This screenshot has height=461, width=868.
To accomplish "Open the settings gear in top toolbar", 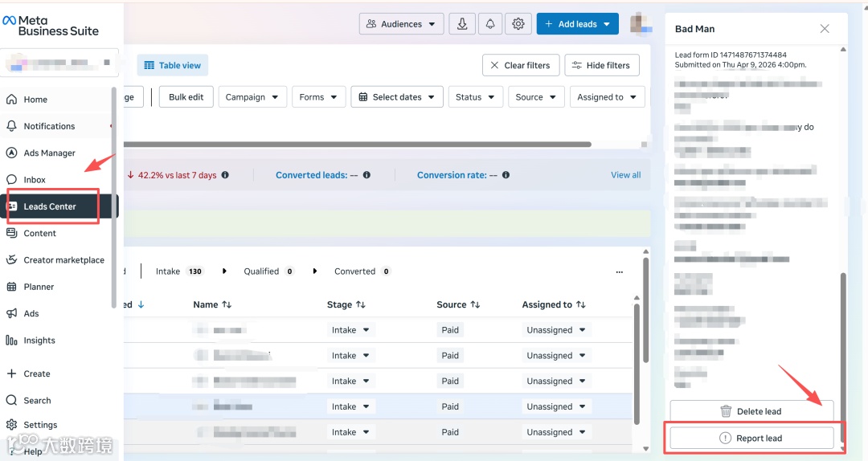I will pos(518,24).
